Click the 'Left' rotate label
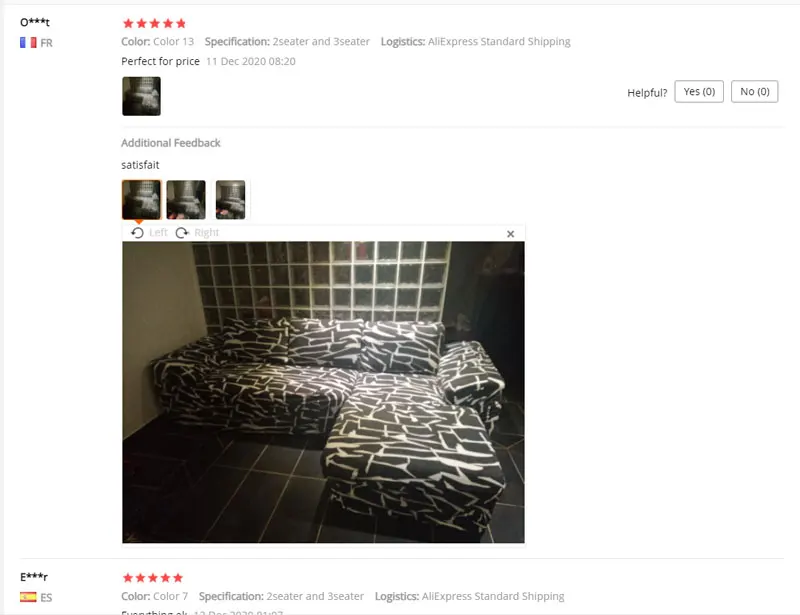Image resolution: width=800 pixels, height=615 pixels. point(158,233)
